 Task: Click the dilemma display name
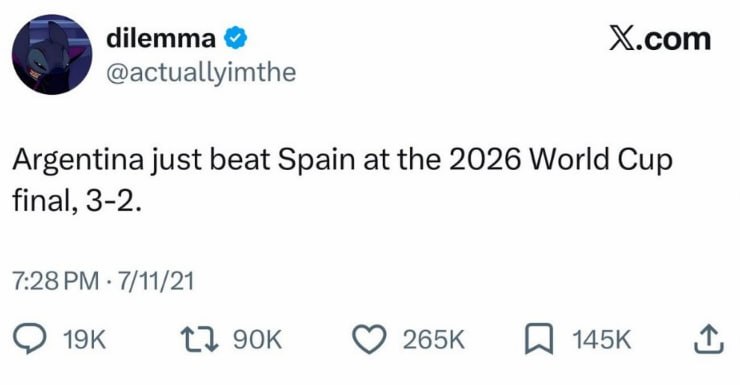pos(160,38)
